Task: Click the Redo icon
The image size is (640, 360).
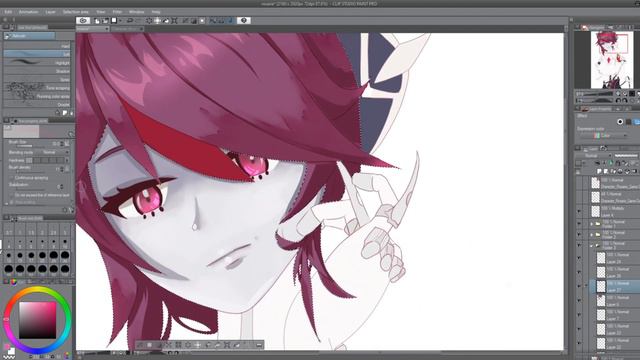Action: (x=138, y=20)
